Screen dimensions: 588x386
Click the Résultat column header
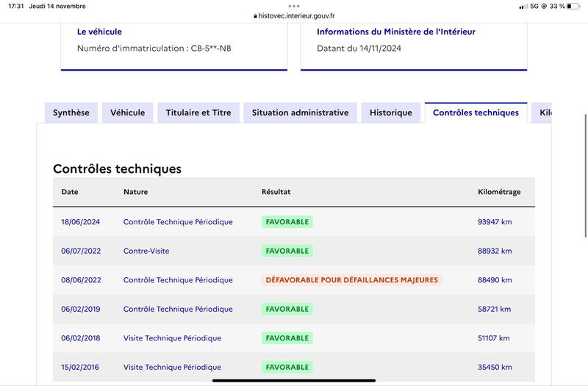(276, 192)
